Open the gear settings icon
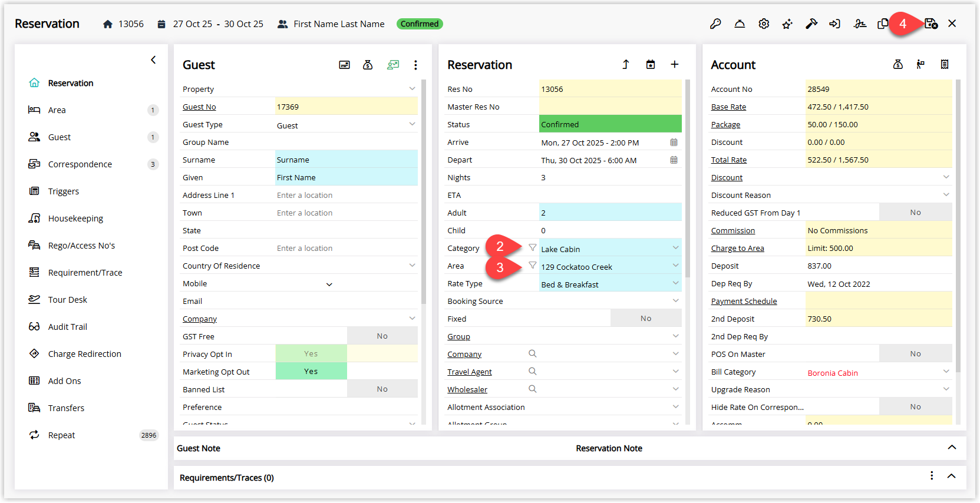The image size is (980, 503). 764,24
